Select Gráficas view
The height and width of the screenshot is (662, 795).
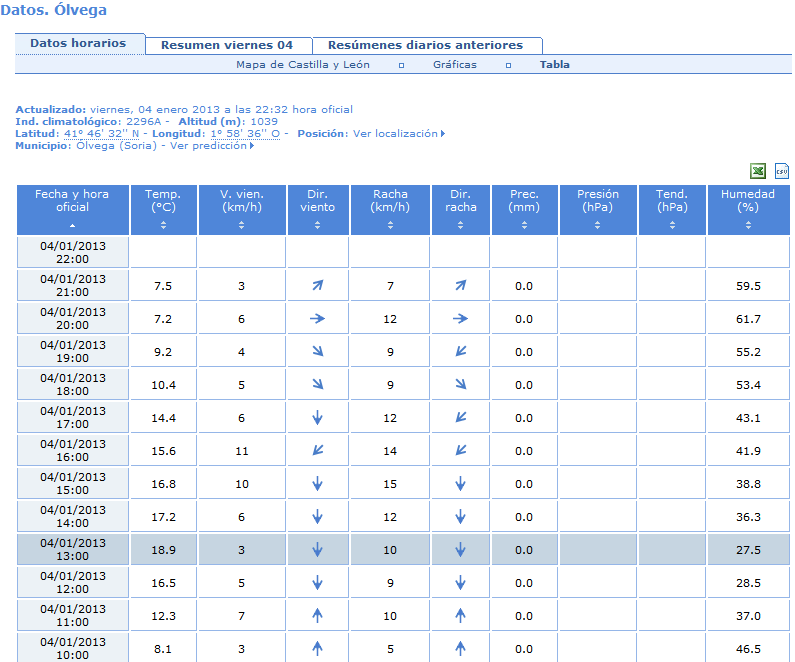click(x=455, y=65)
